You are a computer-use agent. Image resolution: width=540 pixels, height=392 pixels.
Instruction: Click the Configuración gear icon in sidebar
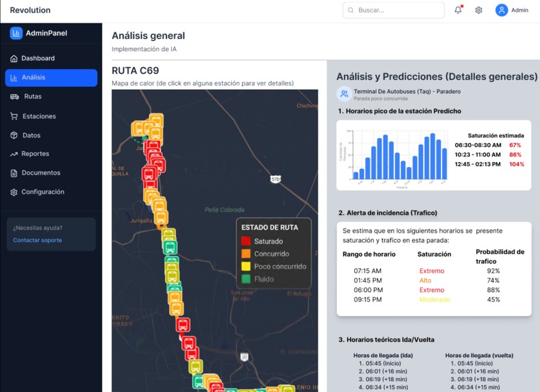[x=14, y=192]
